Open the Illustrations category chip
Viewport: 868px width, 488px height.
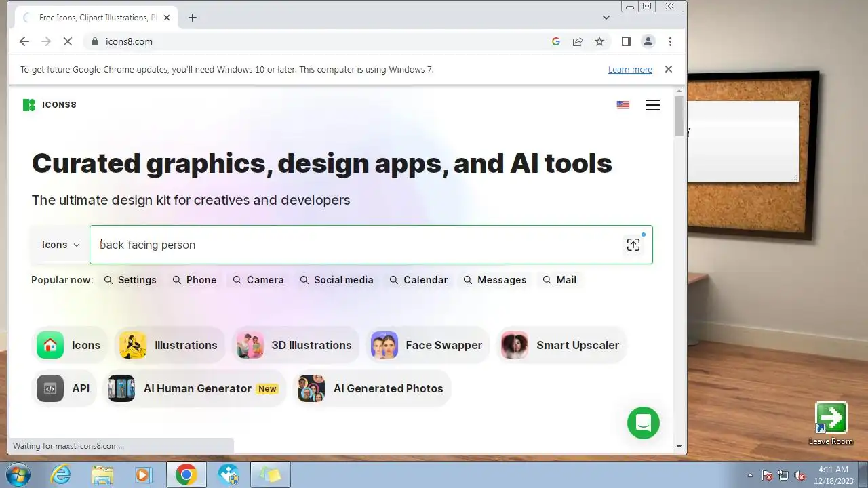click(x=168, y=345)
